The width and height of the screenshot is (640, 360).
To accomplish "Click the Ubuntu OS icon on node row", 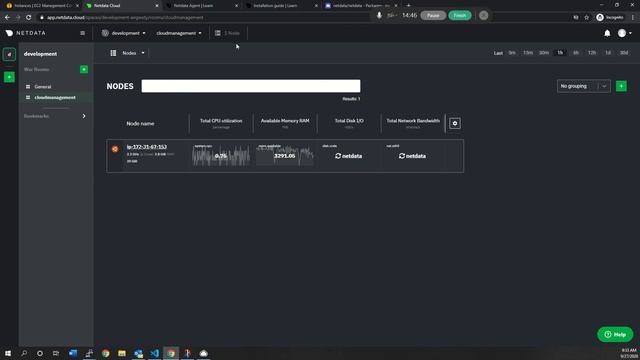I will [x=115, y=149].
